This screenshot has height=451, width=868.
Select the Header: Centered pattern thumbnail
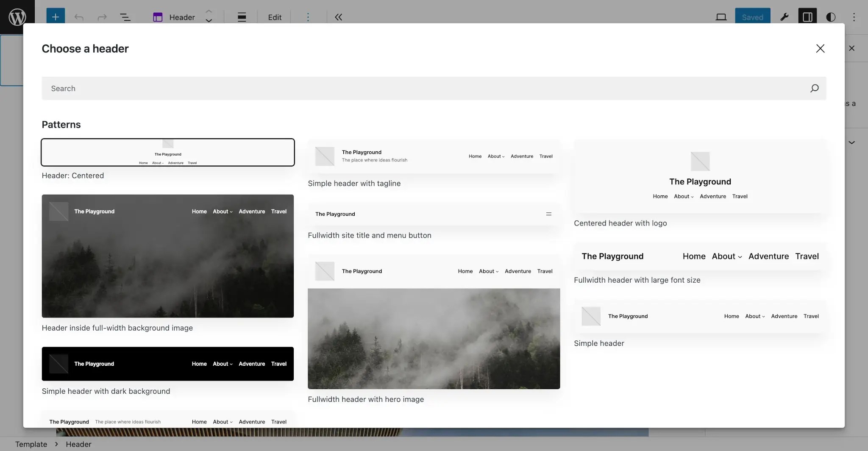(x=168, y=152)
